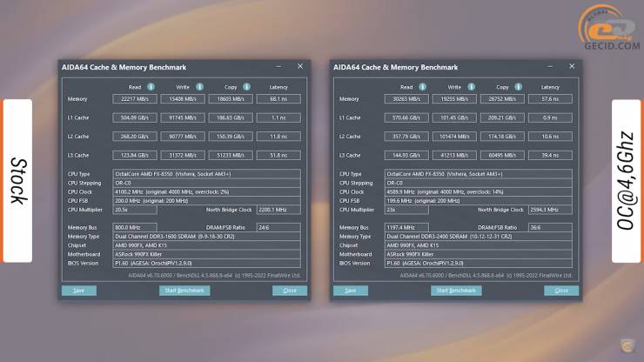
Task: Click Stock window CPU FSB 200.0 MHz field
Action: 206,201
